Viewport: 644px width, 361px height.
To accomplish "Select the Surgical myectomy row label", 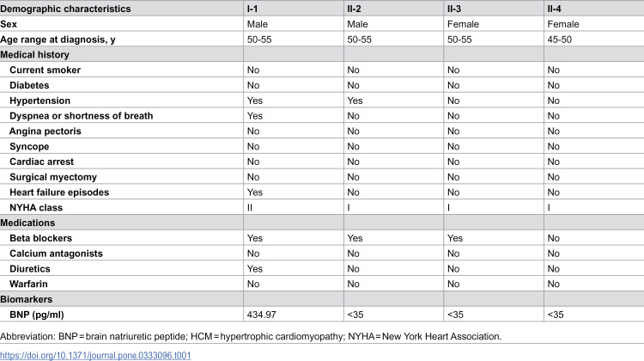I will (x=53, y=177).
